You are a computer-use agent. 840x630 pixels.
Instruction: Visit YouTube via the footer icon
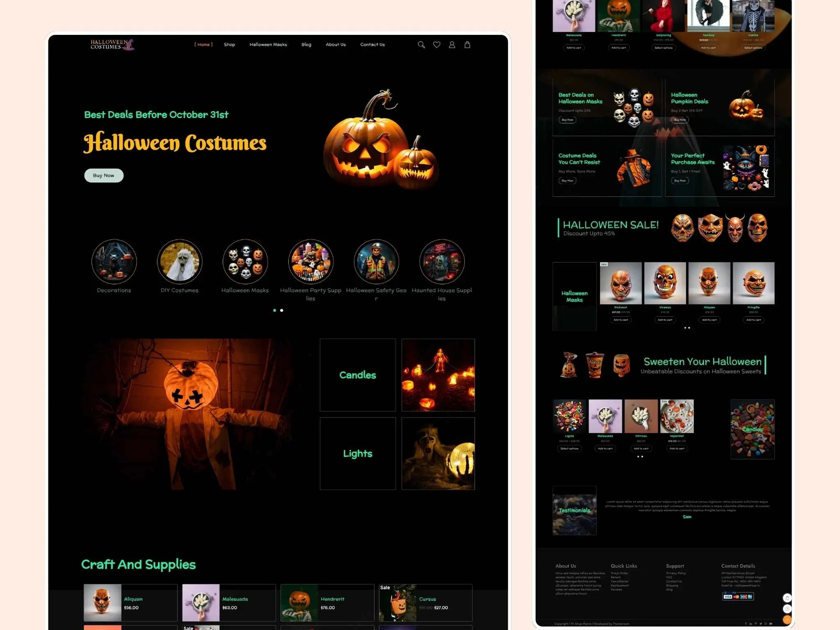[771, 623]
